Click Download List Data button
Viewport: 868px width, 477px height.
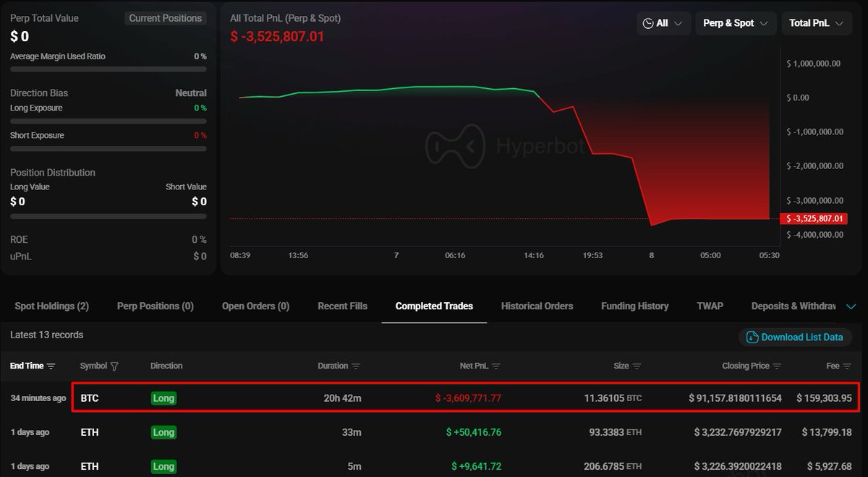[x=796, y=338]
